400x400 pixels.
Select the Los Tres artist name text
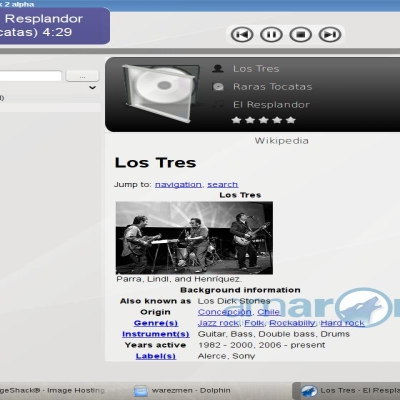[x=256, y=69]
